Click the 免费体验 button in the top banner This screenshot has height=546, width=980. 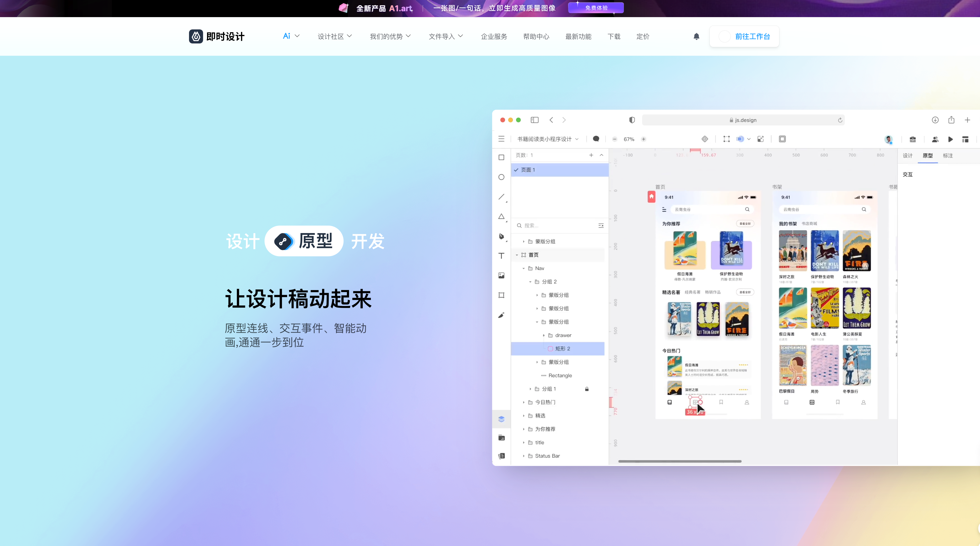[x=595, y=8]
